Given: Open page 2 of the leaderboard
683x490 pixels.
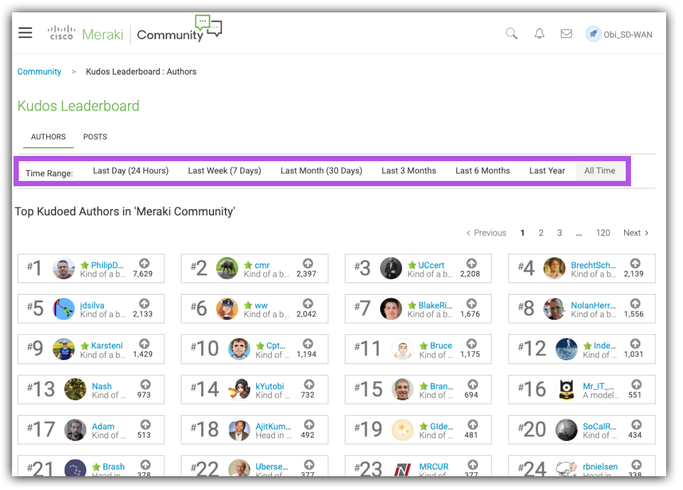Looking at the screenshot, I should coord(541,233).
